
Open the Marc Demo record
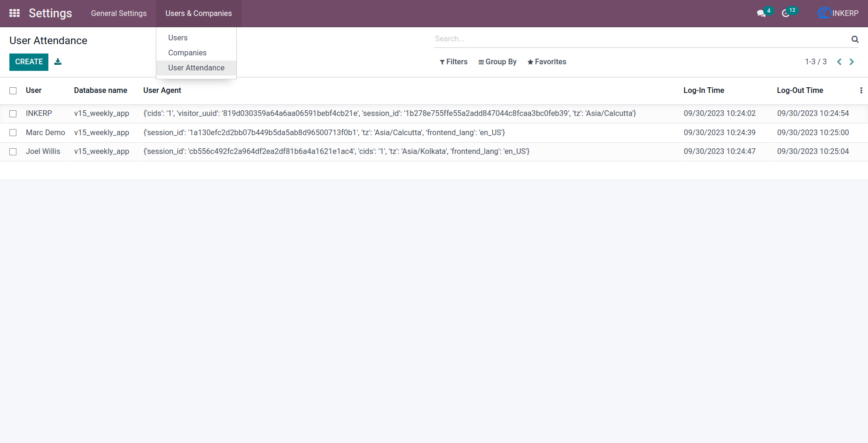[x=46, y=133]
